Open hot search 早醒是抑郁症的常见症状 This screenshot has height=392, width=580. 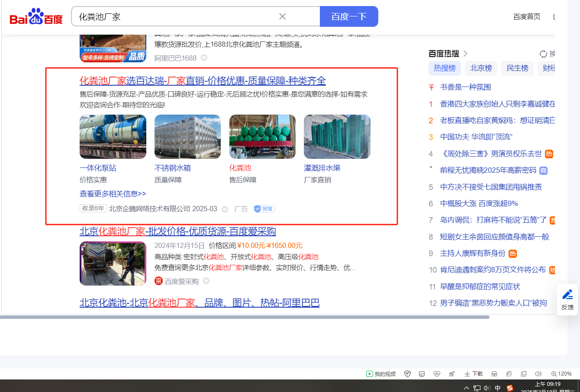tap(480, 286)
